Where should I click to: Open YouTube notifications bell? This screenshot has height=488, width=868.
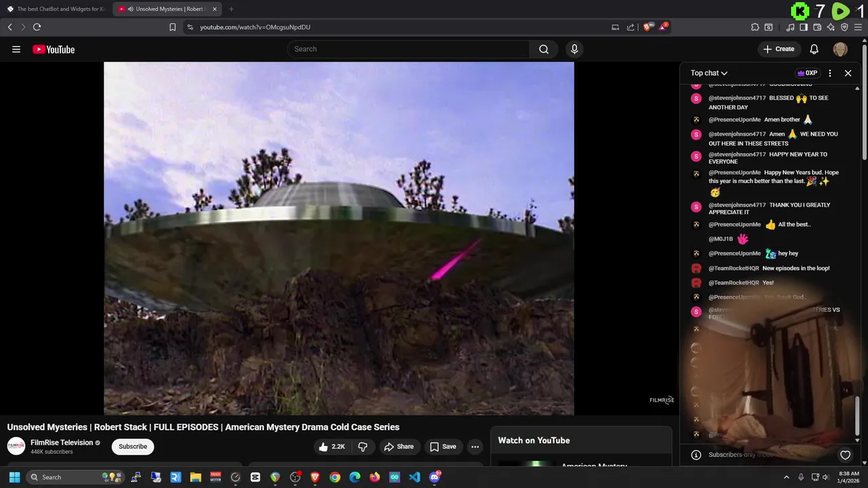click(814, 49)
